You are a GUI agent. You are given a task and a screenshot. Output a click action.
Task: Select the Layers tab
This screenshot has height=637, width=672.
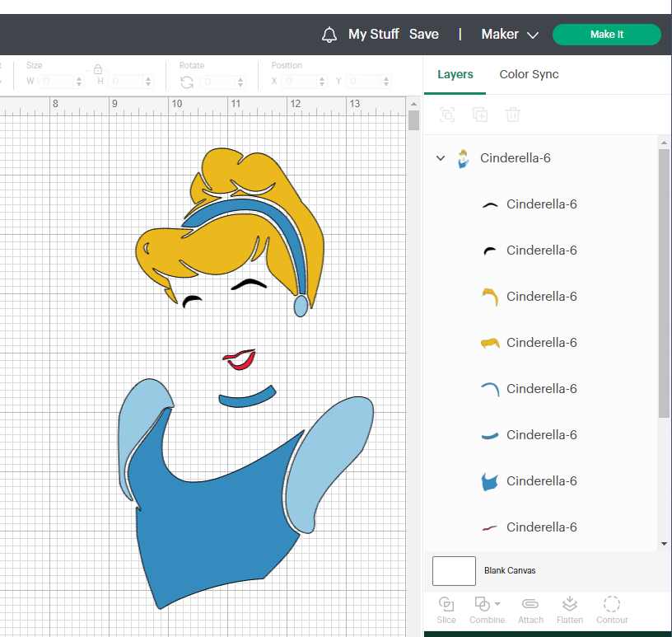pos(455,74)
